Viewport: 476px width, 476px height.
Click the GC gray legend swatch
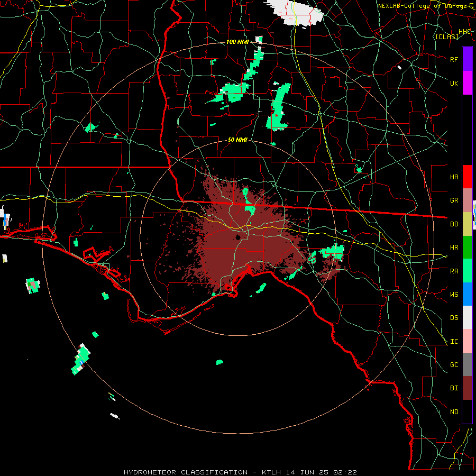pyautogui.click(x=467, y=364)
